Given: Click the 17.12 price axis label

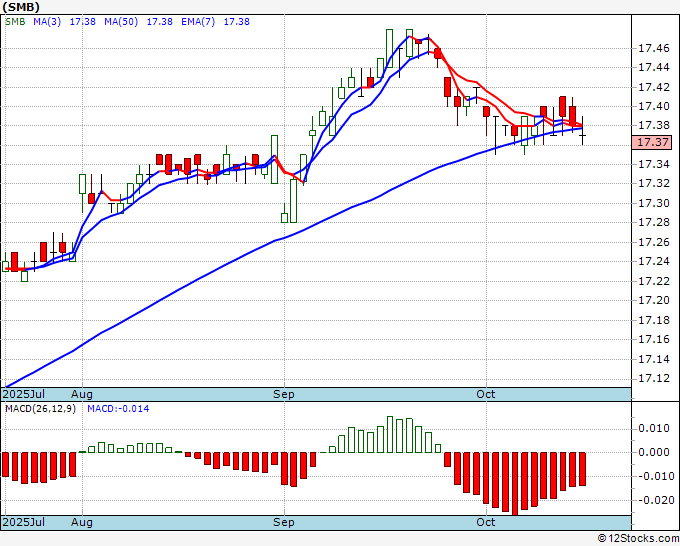Looking at the screenshot, I should pos(654,379).
